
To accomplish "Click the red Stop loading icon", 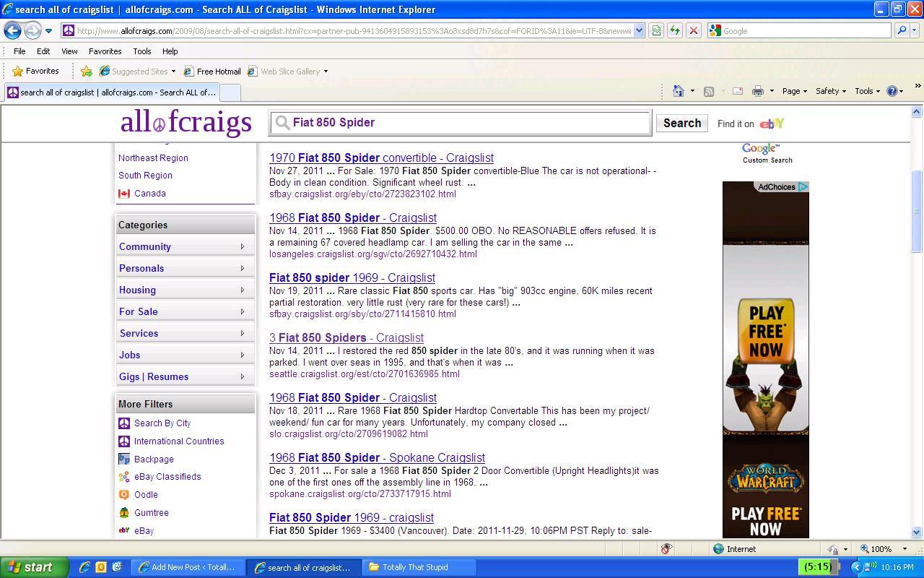I will tap(693, 30).
